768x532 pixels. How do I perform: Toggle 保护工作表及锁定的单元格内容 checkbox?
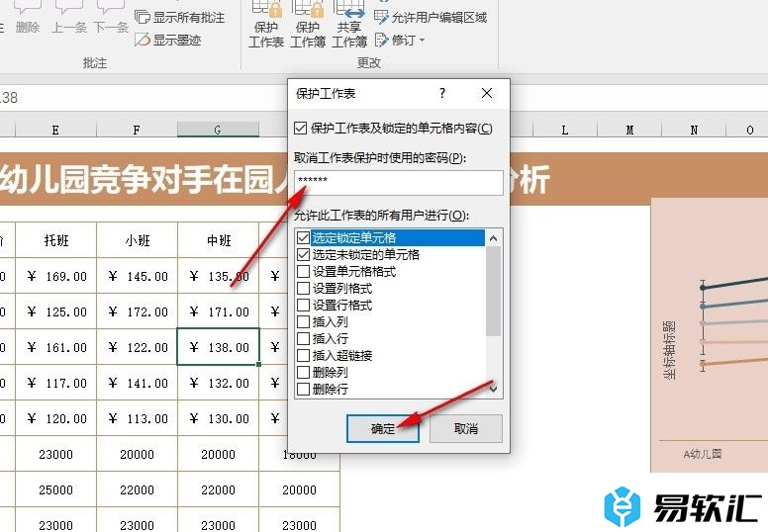(300, 129)
